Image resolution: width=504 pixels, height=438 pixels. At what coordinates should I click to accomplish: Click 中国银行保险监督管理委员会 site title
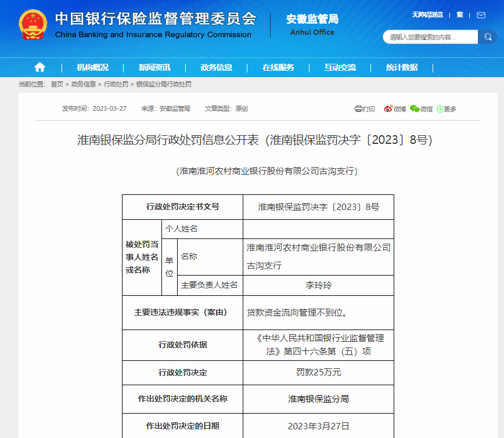click(155, 25)
